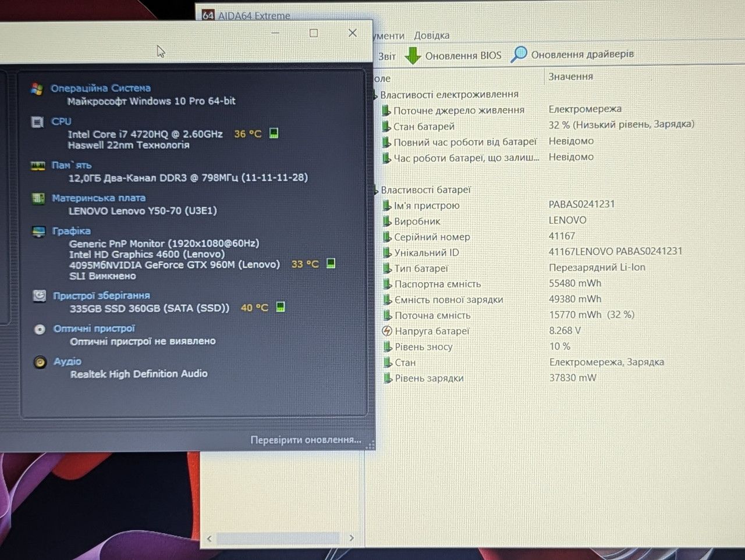Click the green BIOS update arrow icon
745x560 pixels.
pos(413,56)
